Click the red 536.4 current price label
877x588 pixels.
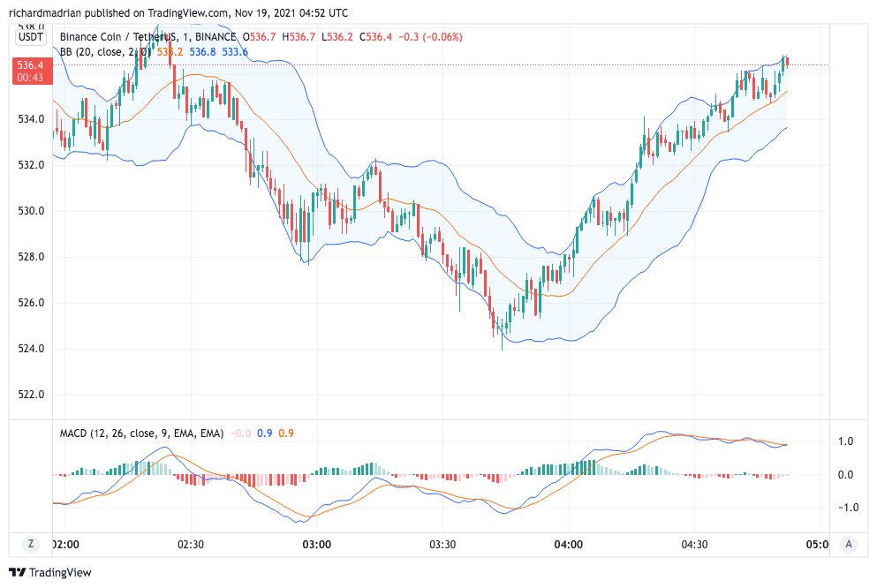(29, 71)
